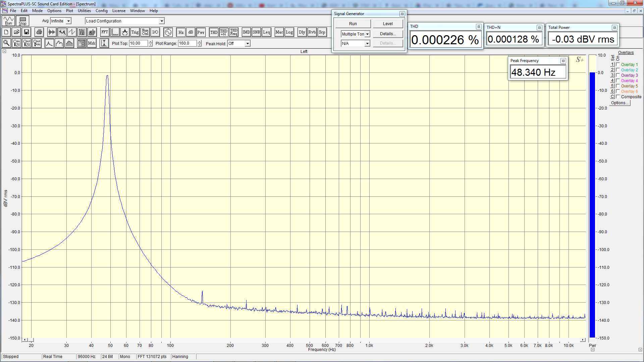The image size is (644, 362).
Task: Enable the Overlay 4 checkbox
Action: (618, 80)
